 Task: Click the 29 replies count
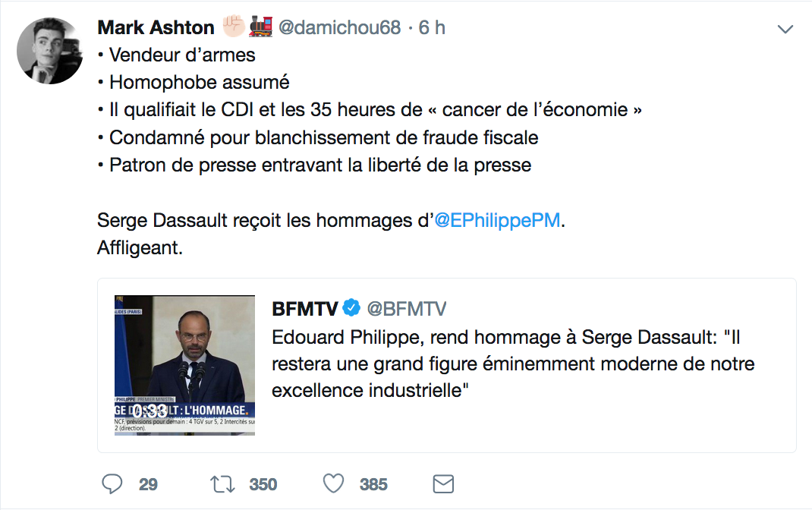(x=148, y=484)
